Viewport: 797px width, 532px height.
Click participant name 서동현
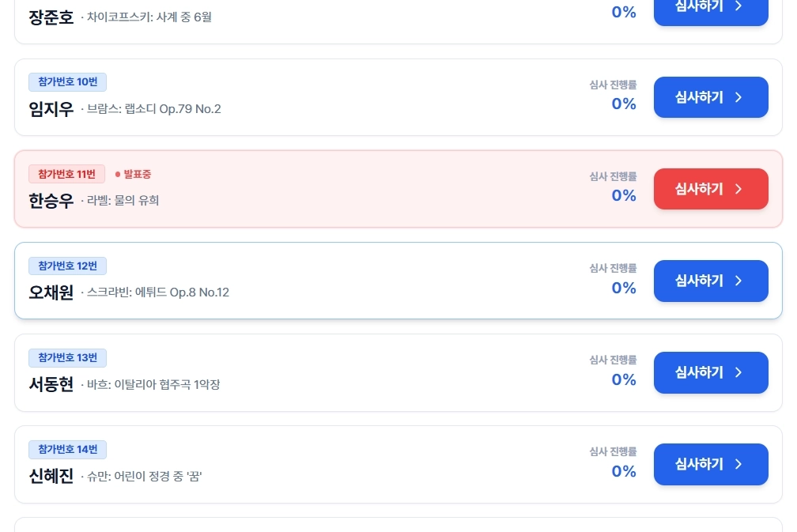pos(51,384)
